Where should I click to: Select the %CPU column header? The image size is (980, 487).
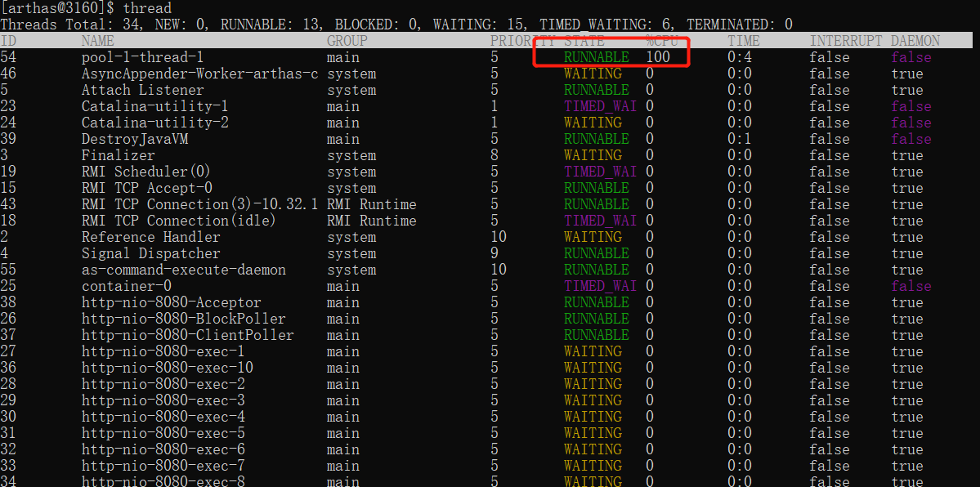[x=662, y=41]
